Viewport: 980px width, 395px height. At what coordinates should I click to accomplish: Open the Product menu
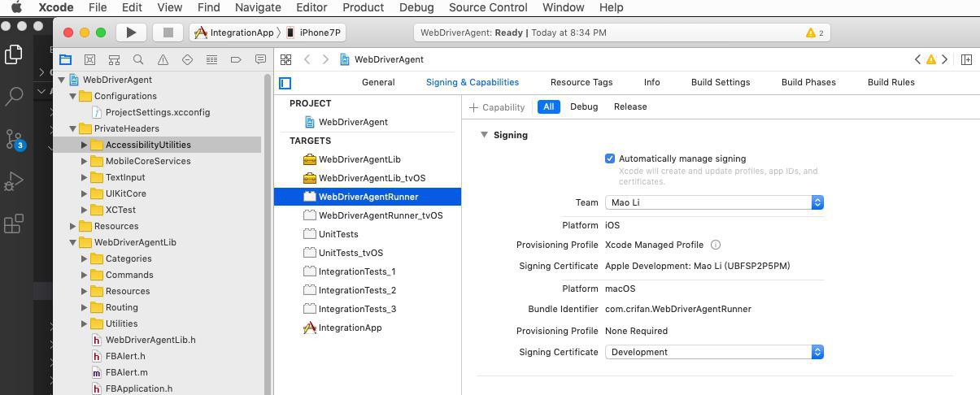pos(363,7)
